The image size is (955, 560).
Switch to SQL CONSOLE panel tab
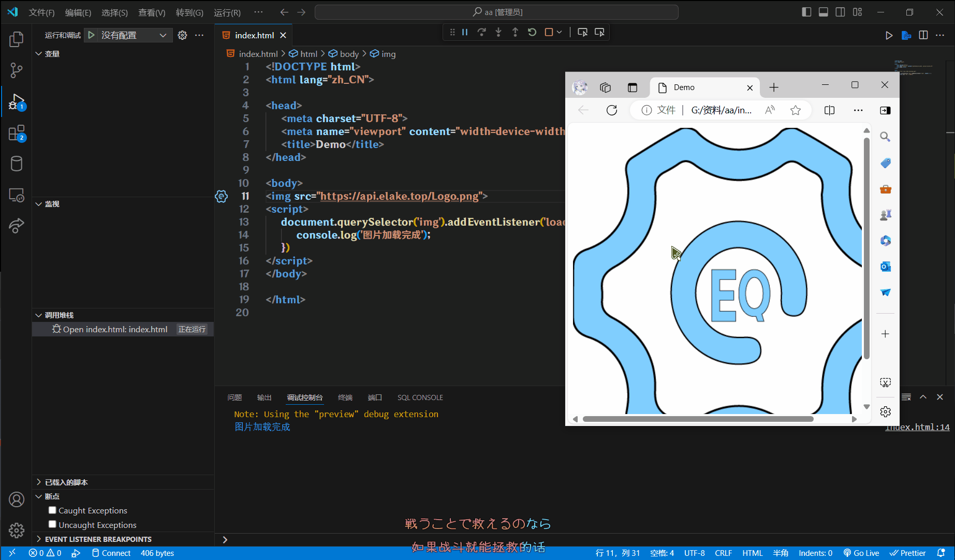coord(420,397)
